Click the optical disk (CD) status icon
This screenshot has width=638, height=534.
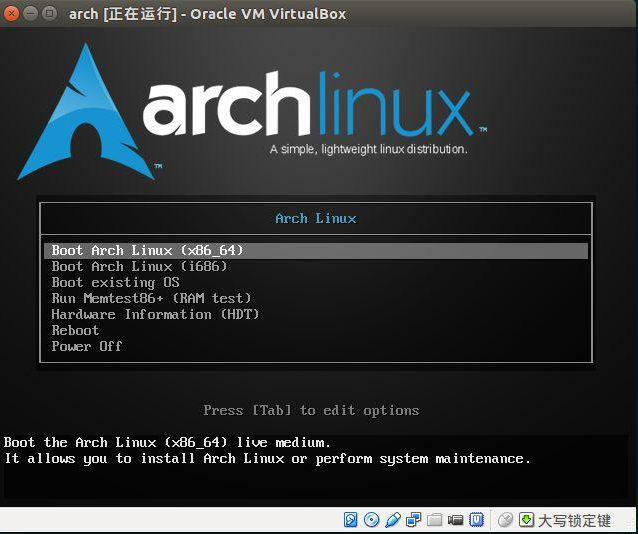click(x=371, y=520)
